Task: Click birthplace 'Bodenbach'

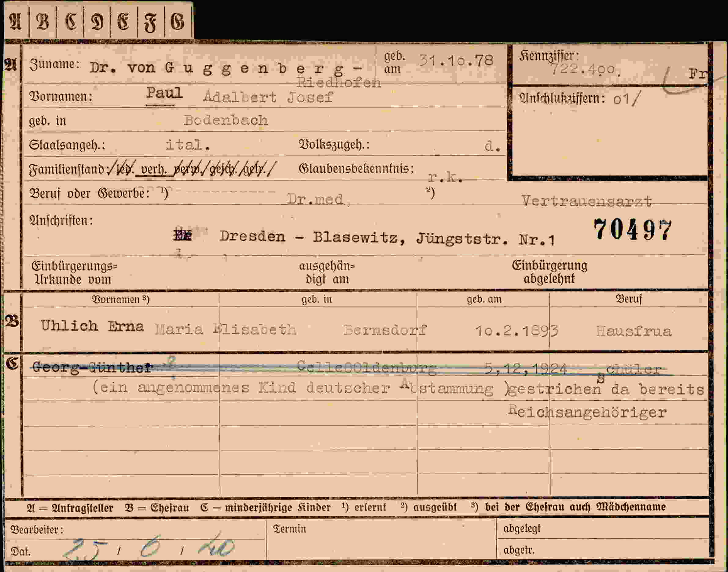Action: 226,120
